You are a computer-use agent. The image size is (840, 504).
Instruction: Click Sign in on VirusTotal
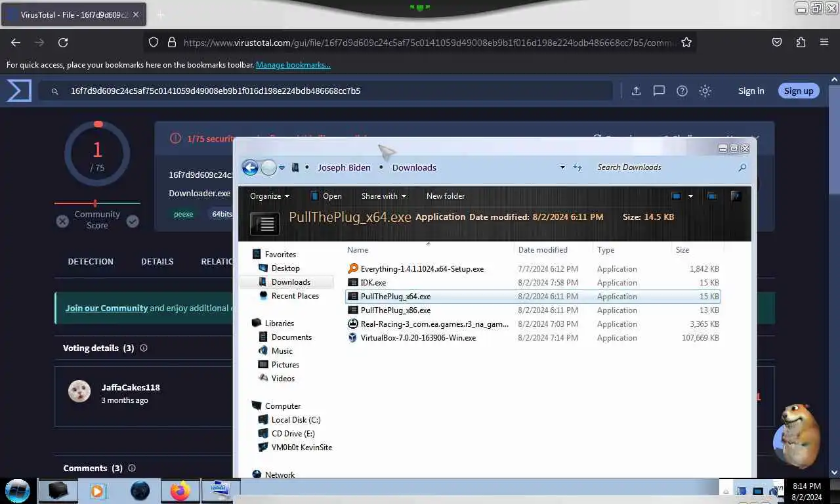pos(751,91)
